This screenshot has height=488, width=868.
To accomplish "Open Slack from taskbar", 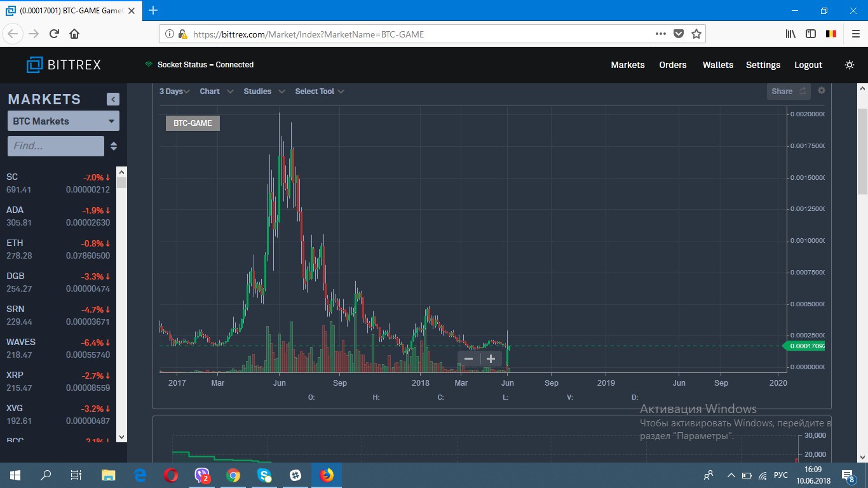I will pos(295,475).
